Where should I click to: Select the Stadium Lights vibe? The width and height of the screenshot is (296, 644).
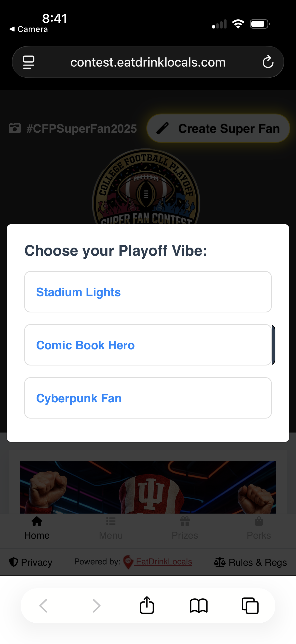point(148,292)
